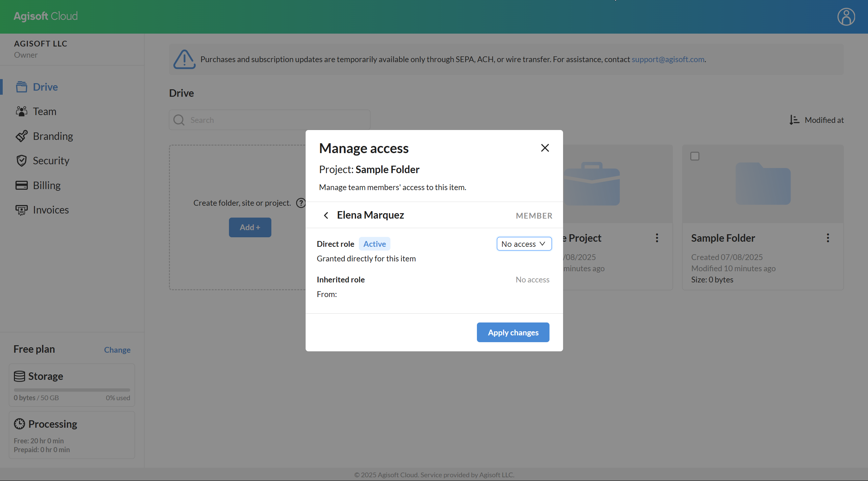Open the Security page in sidebar
Viewport: 868px width, 481px height.
tap(51, 161)
